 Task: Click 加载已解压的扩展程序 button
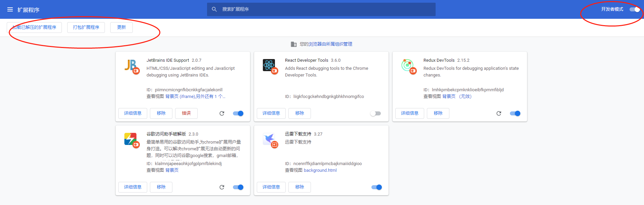(34, 28)
